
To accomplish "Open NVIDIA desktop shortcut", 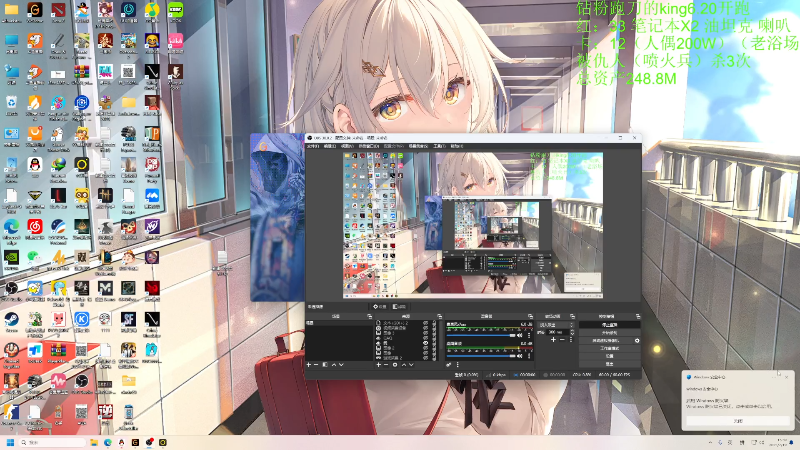I will coord(11,258).
